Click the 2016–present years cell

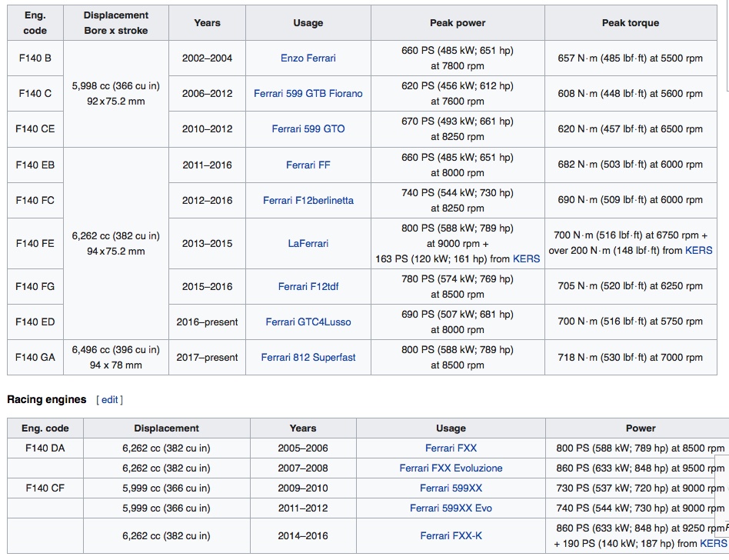click(208, 322)
